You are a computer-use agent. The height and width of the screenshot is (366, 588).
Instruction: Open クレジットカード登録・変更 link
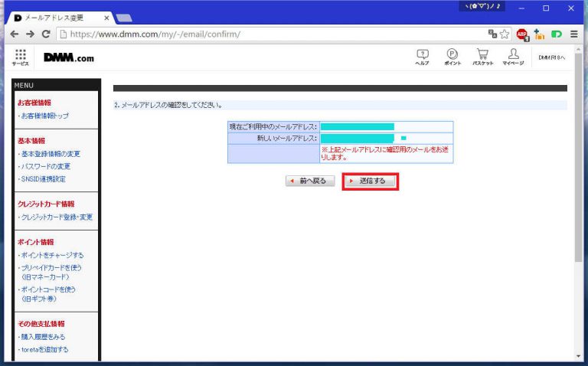coord(57,217)
